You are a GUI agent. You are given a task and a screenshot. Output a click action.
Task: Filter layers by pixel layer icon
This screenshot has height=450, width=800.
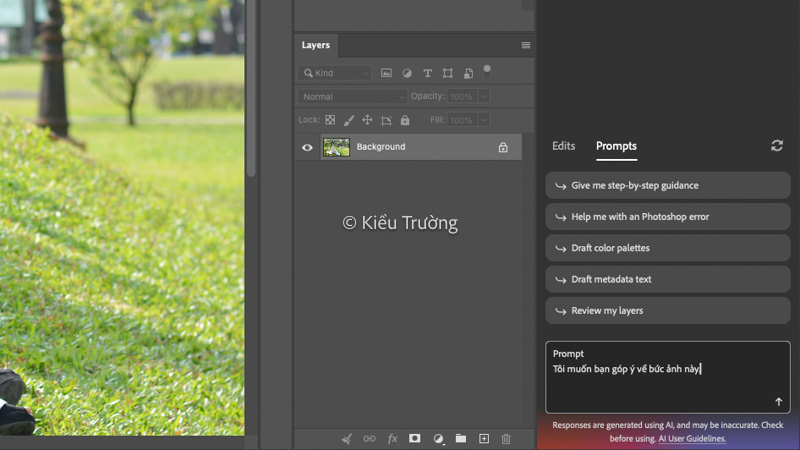pyautogui.click(x=386, y=73)
